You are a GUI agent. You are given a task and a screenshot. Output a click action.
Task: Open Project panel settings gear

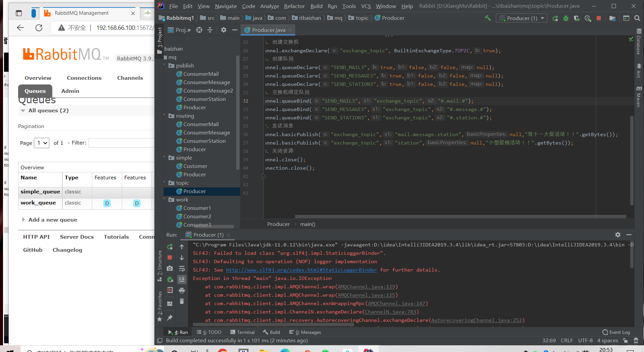click(224, 30)
